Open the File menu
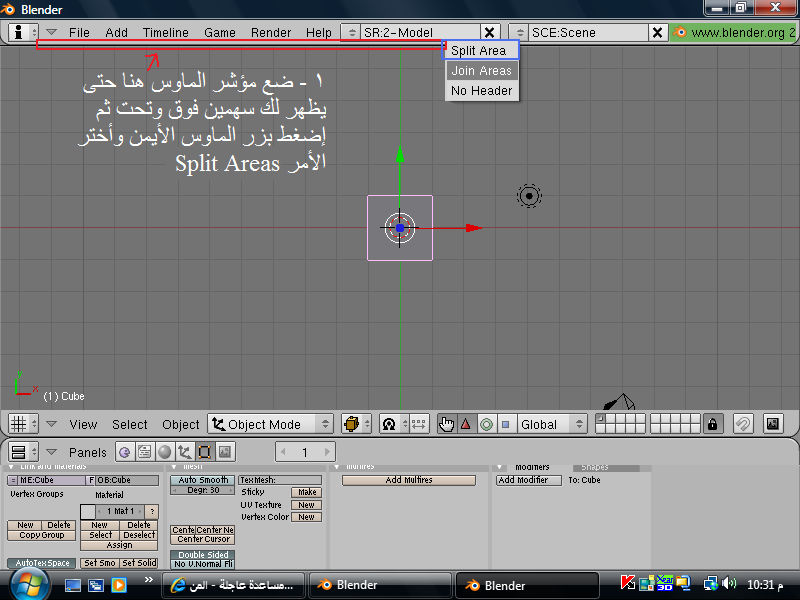Image resolution: width=800 pixels, height=600 pixels. (x=80, y=33)
